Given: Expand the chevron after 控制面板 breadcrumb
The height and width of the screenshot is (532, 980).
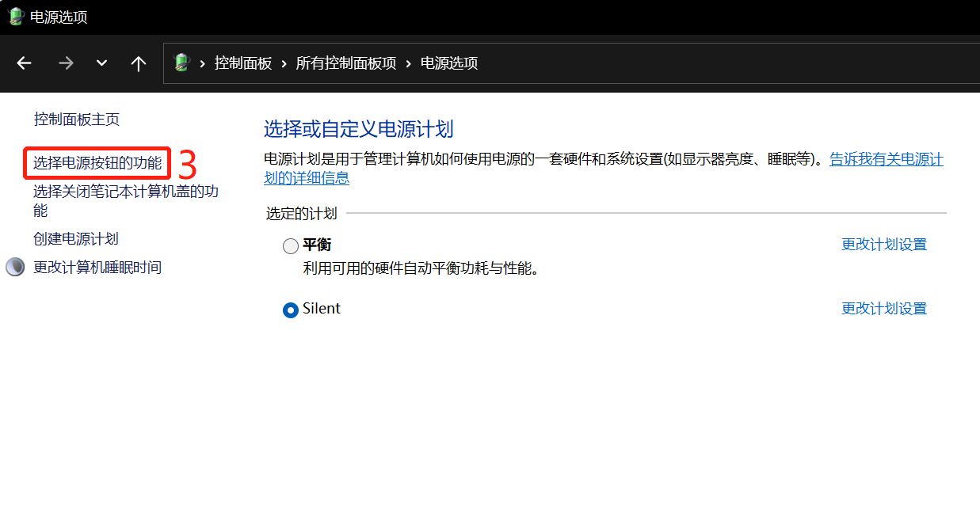Looking at the screenshot, I should (x=284, y=63).
